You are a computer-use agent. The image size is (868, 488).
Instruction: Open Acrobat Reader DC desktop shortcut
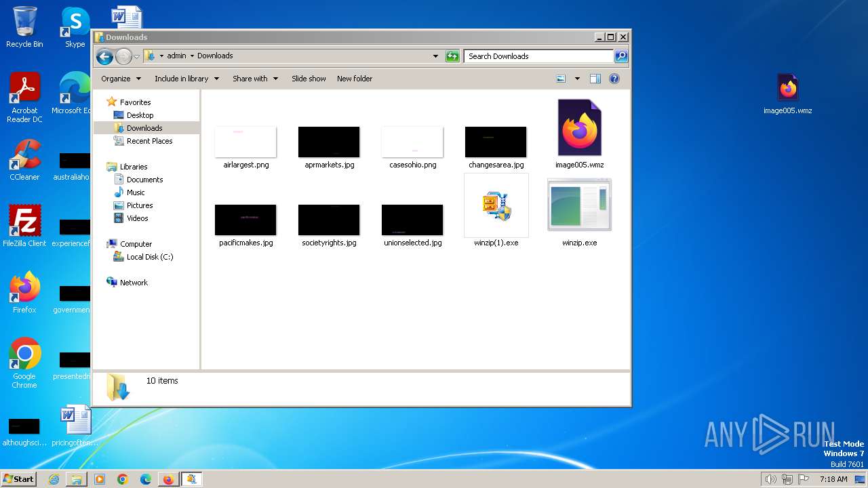[24, 98]
